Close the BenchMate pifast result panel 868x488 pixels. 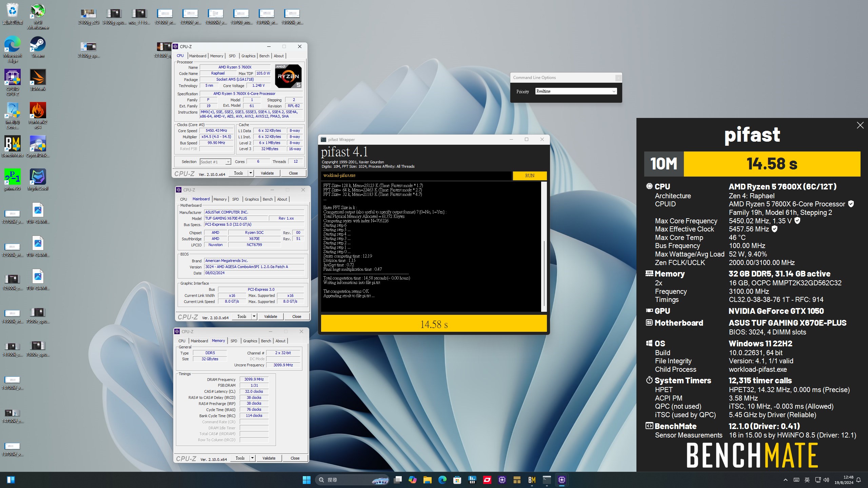click(x=860, y=125)
